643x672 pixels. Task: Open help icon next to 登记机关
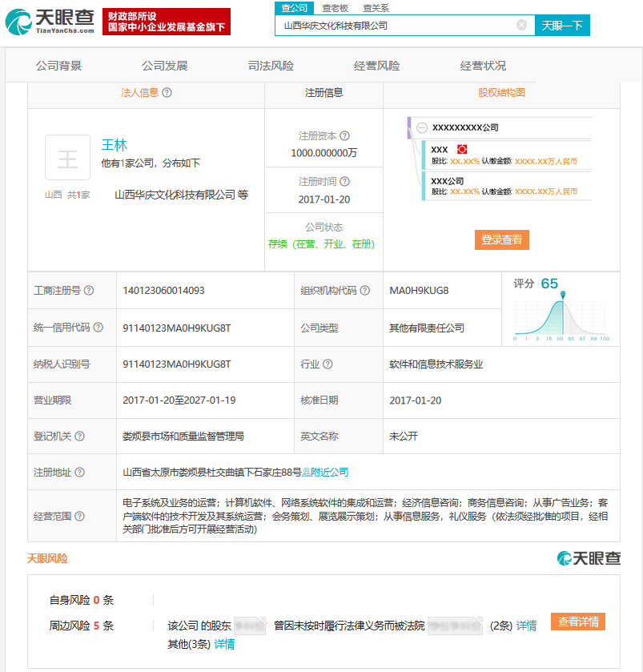pos(80,437)
